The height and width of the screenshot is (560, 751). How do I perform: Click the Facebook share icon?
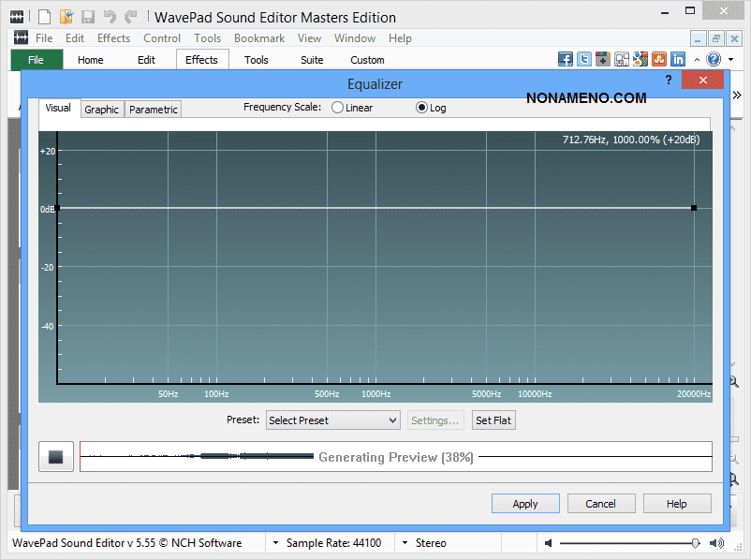click(x=566, y=59)
